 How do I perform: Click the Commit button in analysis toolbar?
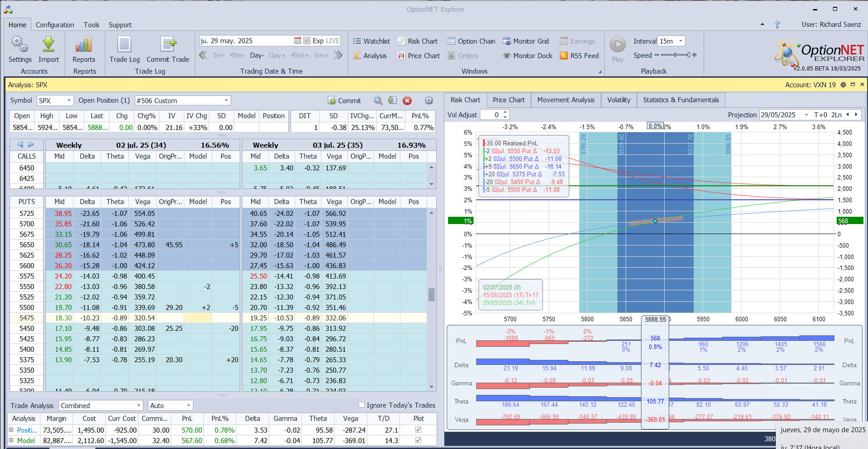point(344,100)
